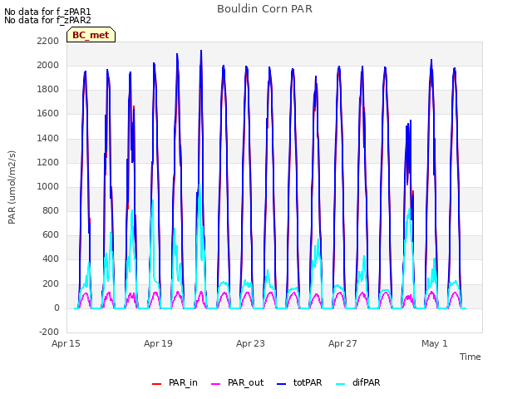Click the 1400 y-axis tick label
Viewport: 532px width, 399px height.
[48, 138]
